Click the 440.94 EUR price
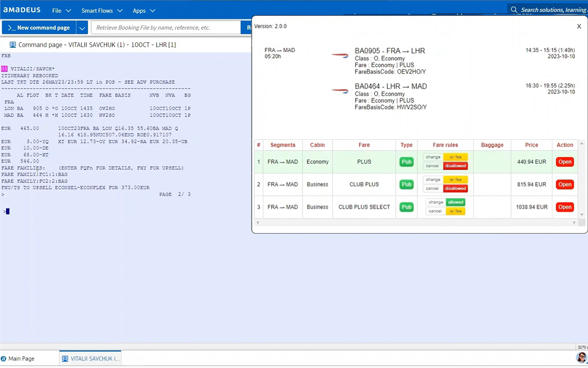The height and width of the screenshot is (368, 588). click(x=531, y=162)
